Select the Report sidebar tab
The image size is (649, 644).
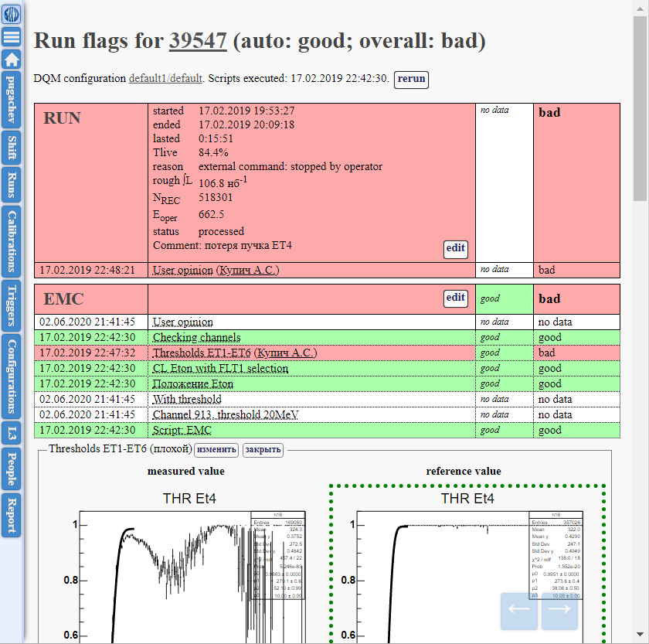click(x=12, y=515)
